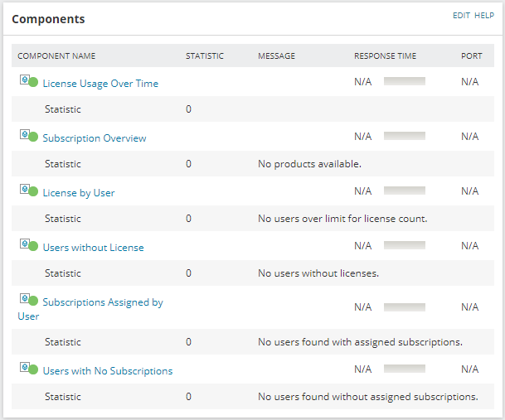This screenshot has width=505, height=420.
Task: Open the Subscription Overview component link
Action: pyautogui.click(x=95, y=138)
